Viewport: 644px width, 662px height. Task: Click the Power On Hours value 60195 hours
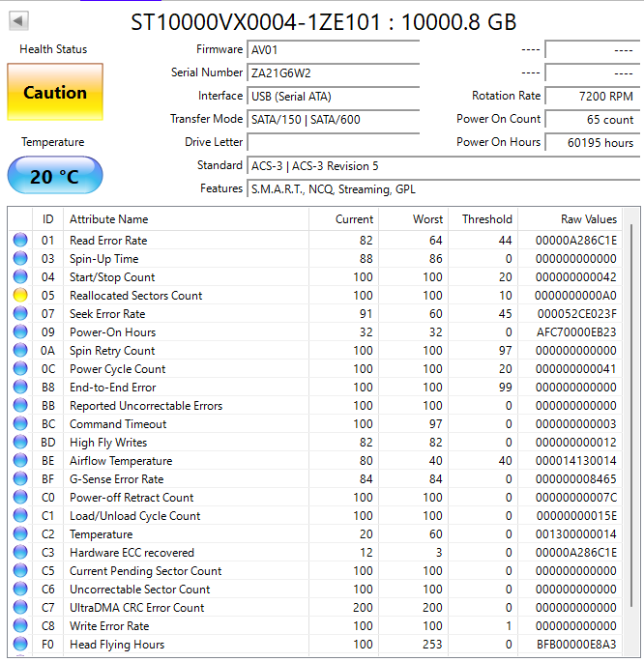click(x=593, y=143)
